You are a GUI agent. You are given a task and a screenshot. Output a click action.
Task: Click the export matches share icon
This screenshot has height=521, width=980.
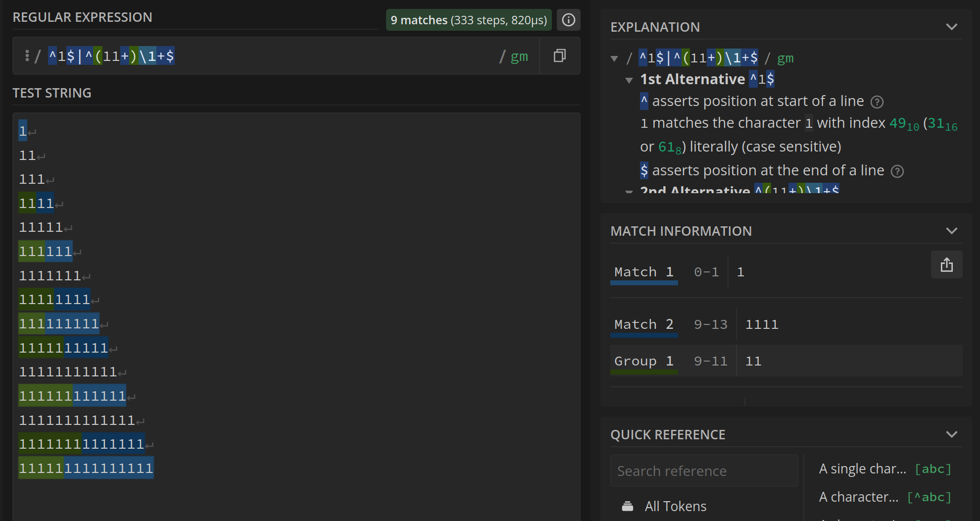[946, 265]
